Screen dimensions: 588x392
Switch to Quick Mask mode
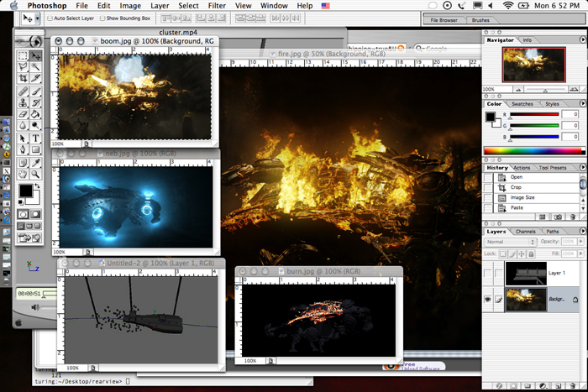tap(35, 214)
